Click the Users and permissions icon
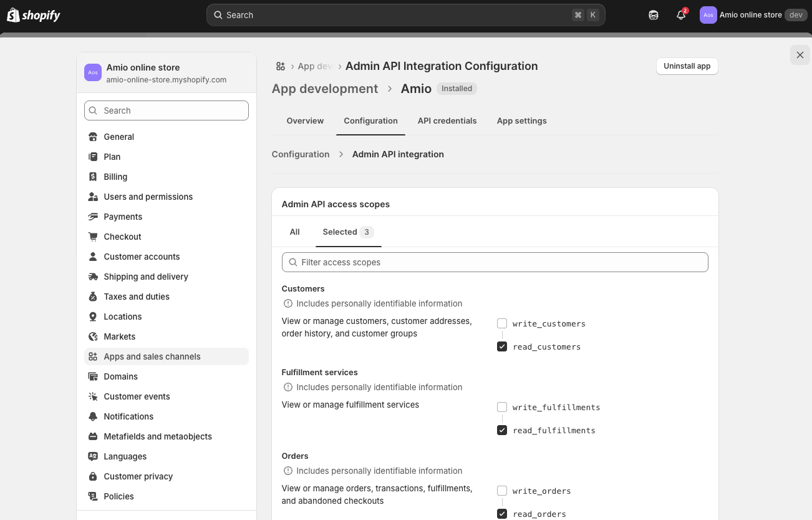Viewport: 812px width, 520px height. 93,197
